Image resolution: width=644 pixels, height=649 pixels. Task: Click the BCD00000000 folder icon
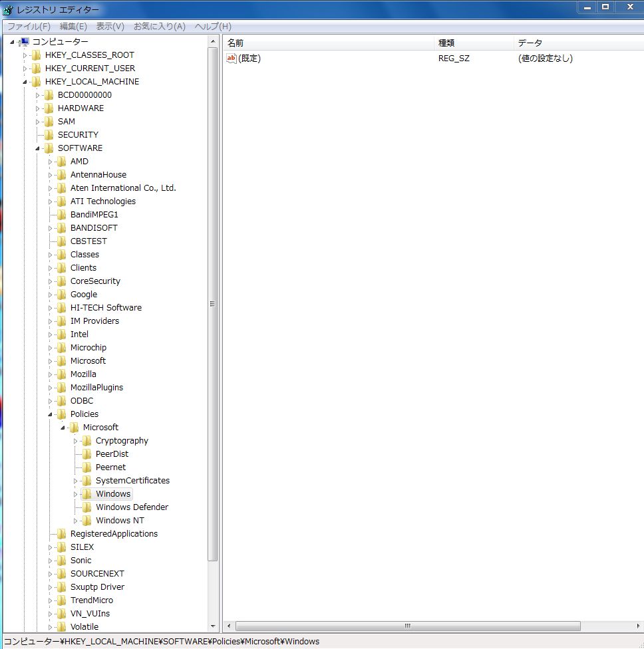point(49,95)
